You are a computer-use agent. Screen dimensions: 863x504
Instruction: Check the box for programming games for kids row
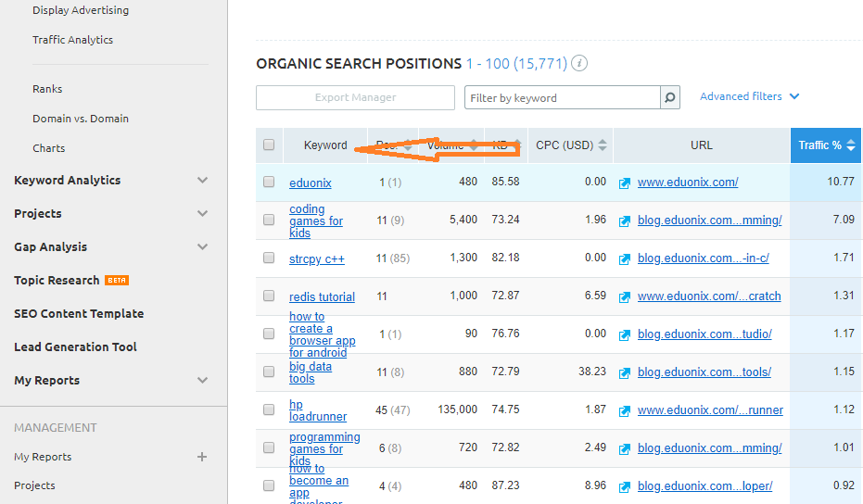pos(269,447)
